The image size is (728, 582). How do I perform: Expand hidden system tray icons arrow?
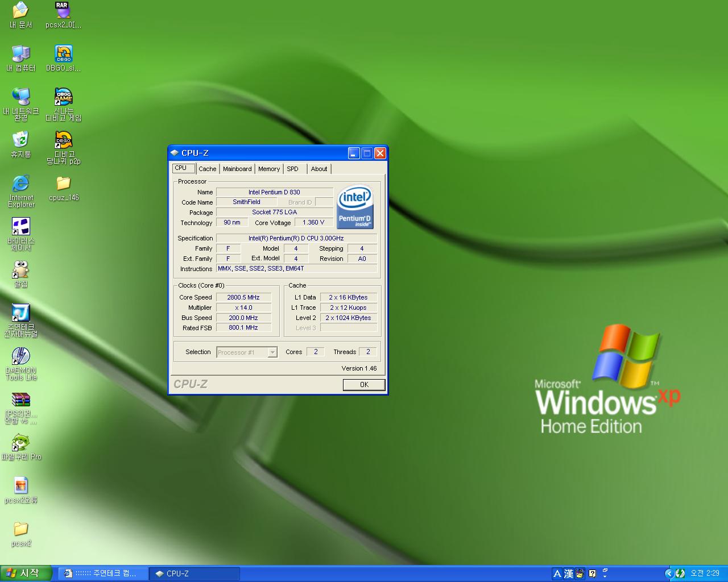pos(669,573)
